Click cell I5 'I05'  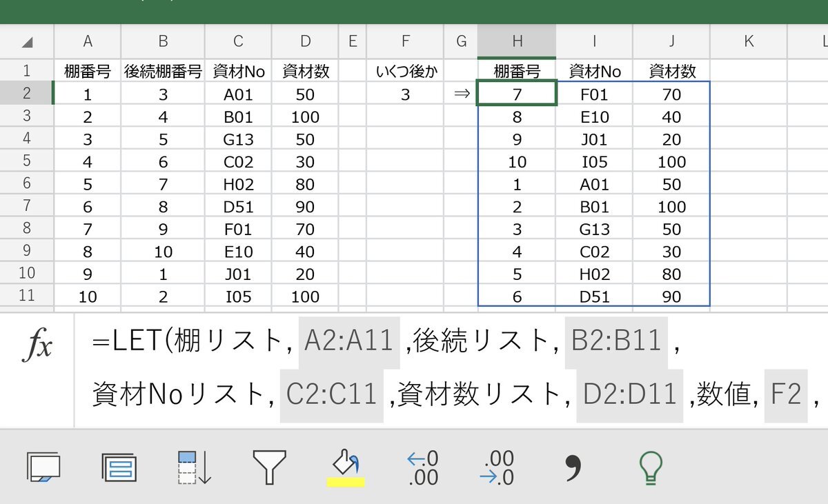pos(595,161)
